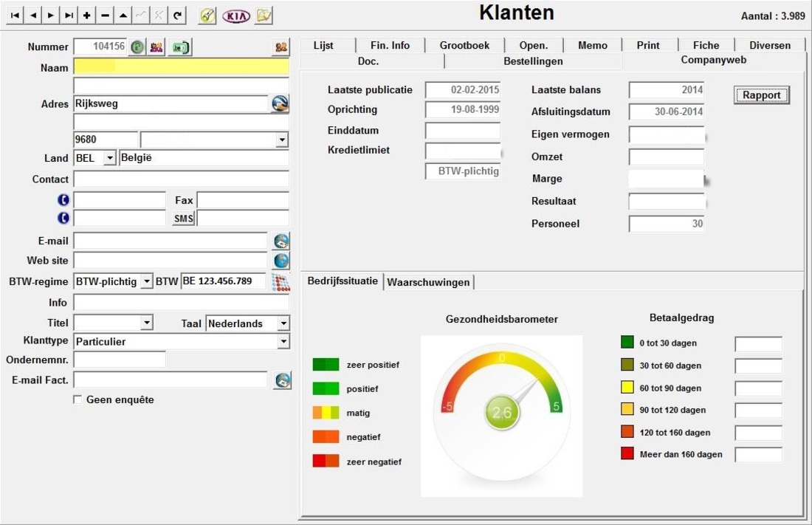Click into the yellow Naam field

coord(181,67)
